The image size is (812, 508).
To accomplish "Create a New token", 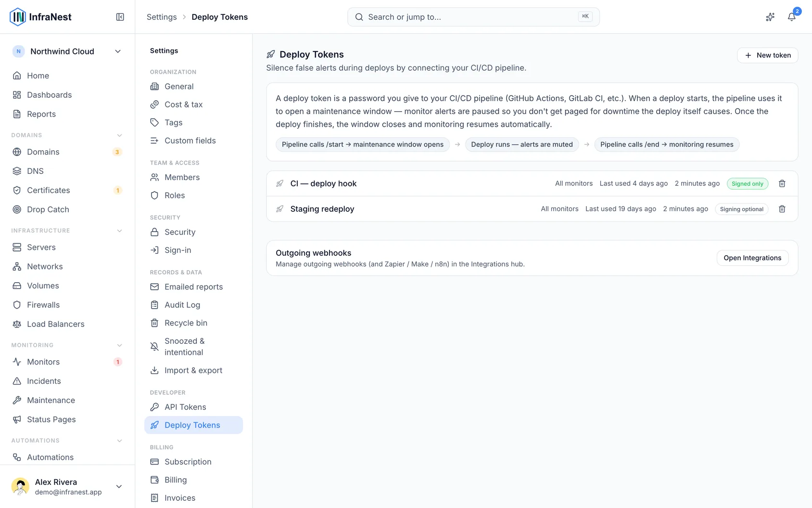I will pyautogui.click(x=767, y=55).
